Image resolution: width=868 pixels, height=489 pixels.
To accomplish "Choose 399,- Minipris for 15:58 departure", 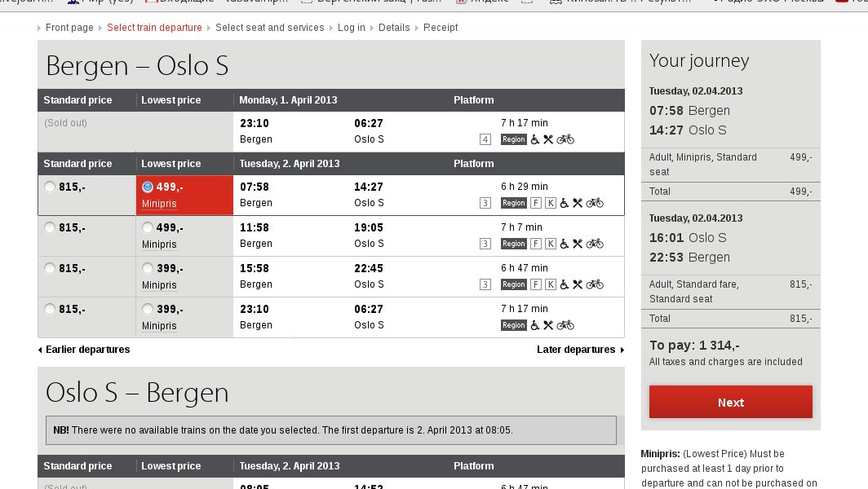I will (x=148, y=268).
